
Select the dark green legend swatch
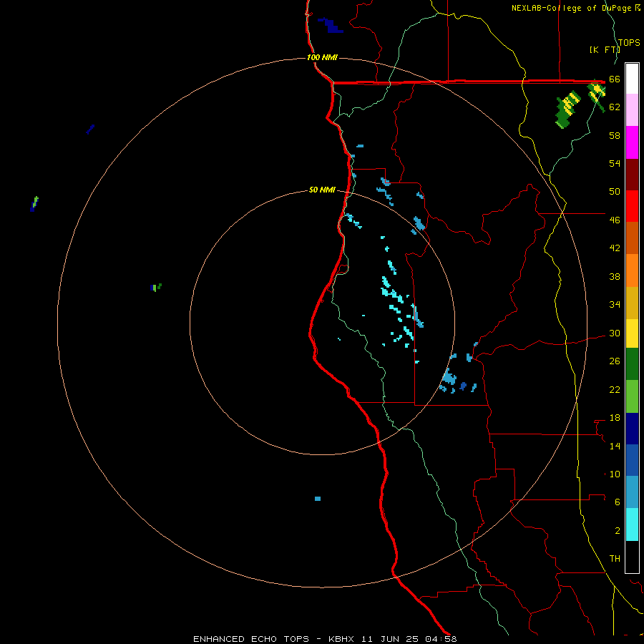click(632, 364)
